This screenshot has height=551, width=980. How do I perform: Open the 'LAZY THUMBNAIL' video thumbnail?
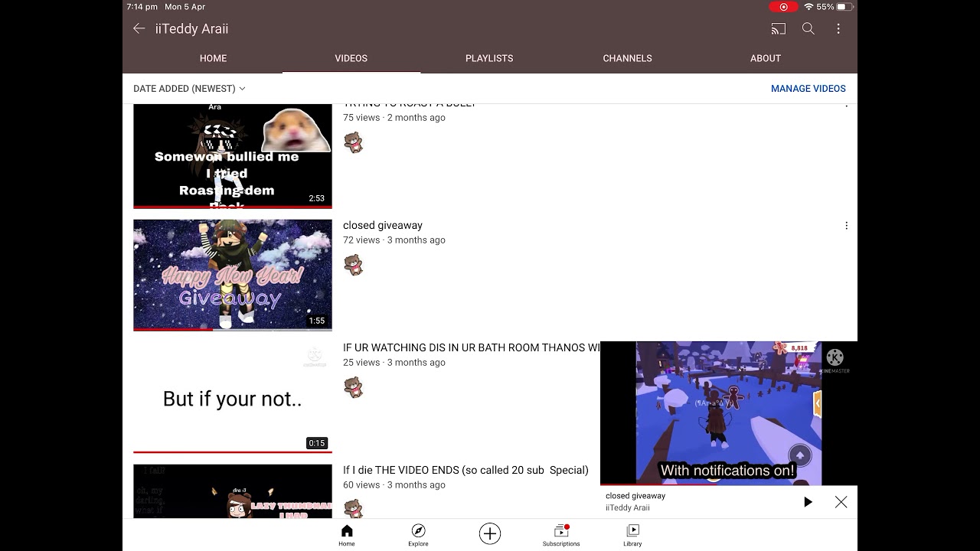pyautogui.click(x=233, y=491)
